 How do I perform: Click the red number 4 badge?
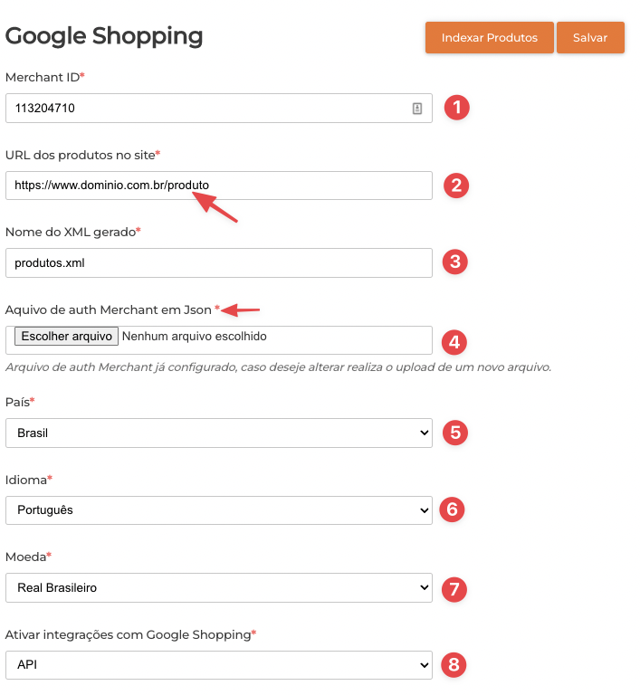tap(455, 341)
